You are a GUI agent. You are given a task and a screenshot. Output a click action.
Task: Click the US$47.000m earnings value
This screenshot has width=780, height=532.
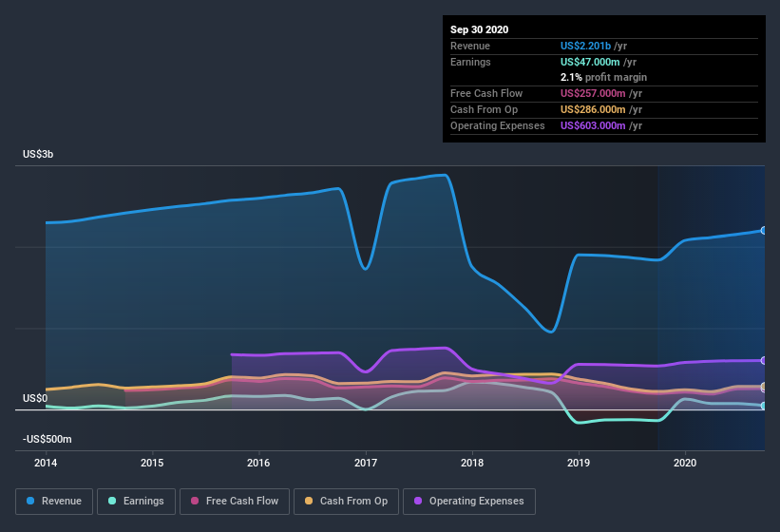click(x=590, y=62)
